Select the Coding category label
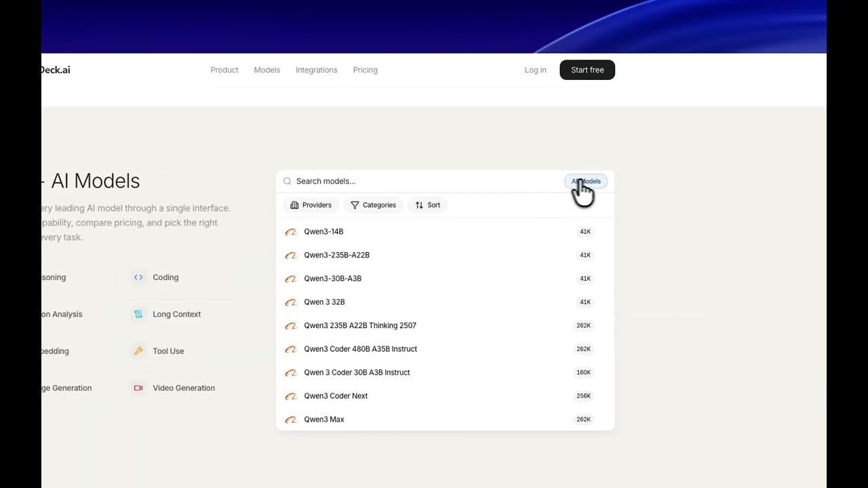This screenshot has height=488, width=868. (165, 277)
